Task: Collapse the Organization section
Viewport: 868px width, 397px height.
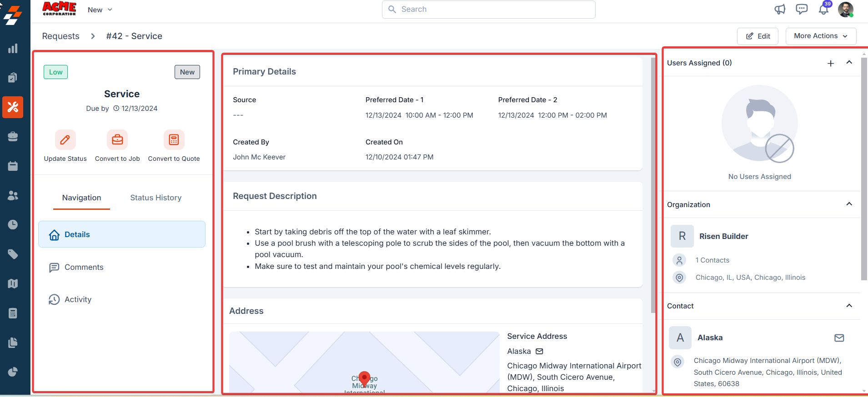Action: (849, 204)
